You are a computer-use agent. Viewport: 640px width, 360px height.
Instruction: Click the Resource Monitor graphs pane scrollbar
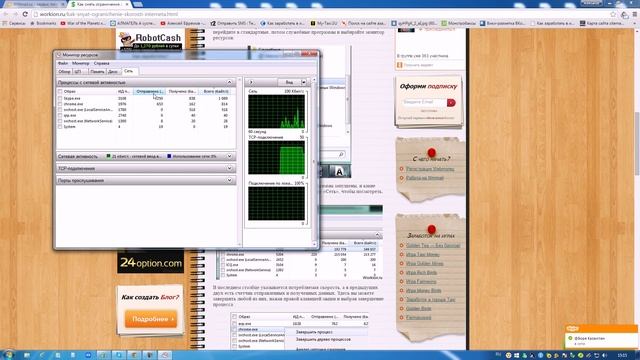click(314, 162)
